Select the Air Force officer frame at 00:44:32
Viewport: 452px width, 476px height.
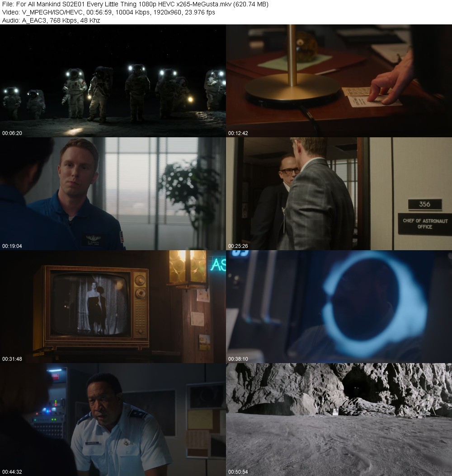[x=113, y=420]
